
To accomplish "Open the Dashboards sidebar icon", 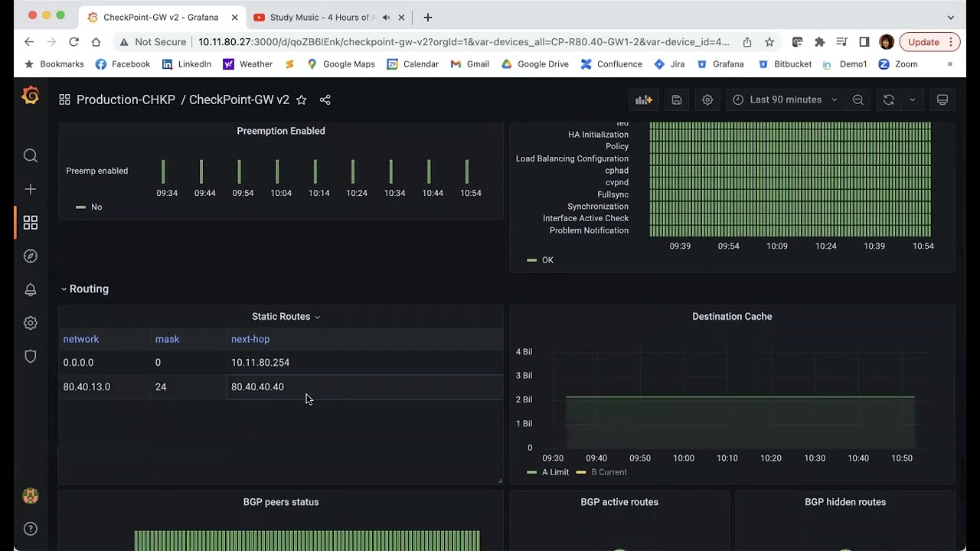I will (x=31, y=223).
